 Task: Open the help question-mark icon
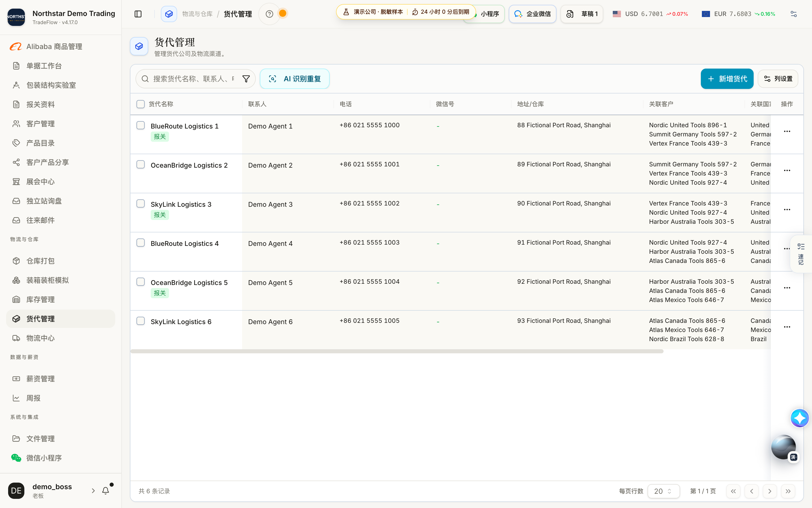pyautogui.click(x=269, y=14)
